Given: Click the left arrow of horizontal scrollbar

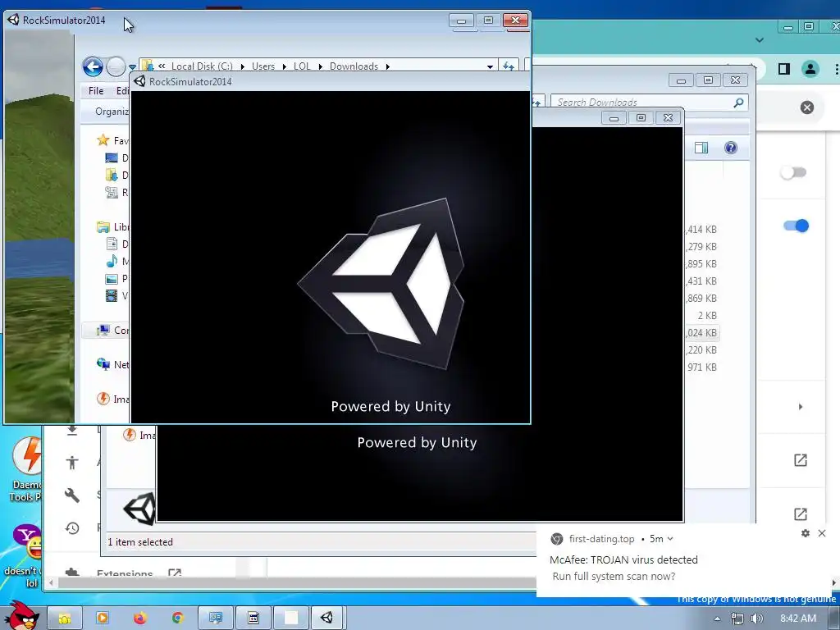Looking at the screenshot, I should pyautogui.click(x=51, y=583).
